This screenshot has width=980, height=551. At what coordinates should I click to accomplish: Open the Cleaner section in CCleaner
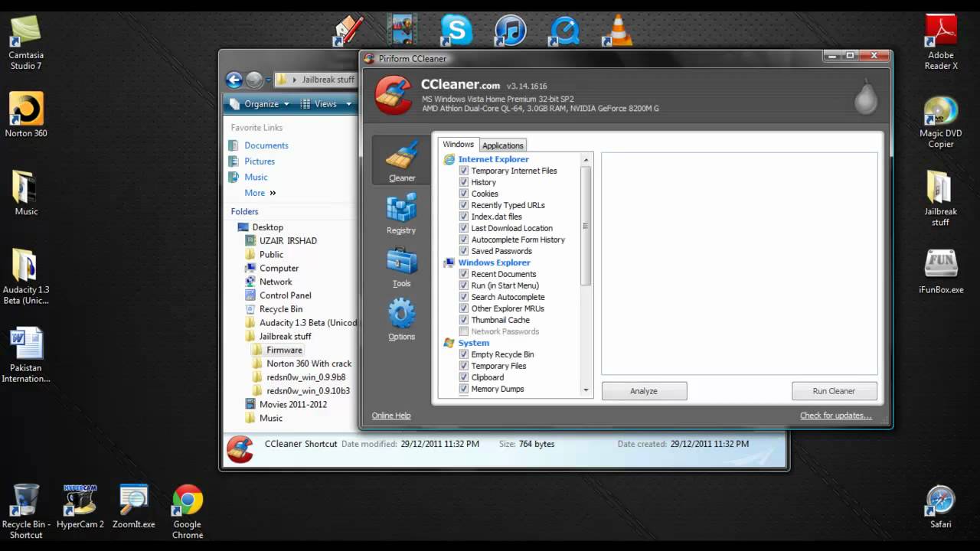[401, 160]
